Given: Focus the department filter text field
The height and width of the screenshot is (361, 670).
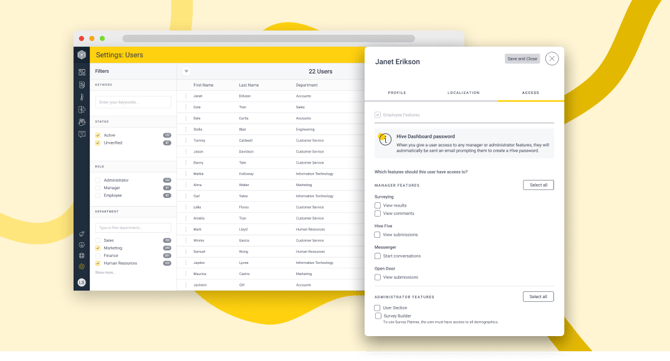Looking at the screenshot, I should 133,228.
